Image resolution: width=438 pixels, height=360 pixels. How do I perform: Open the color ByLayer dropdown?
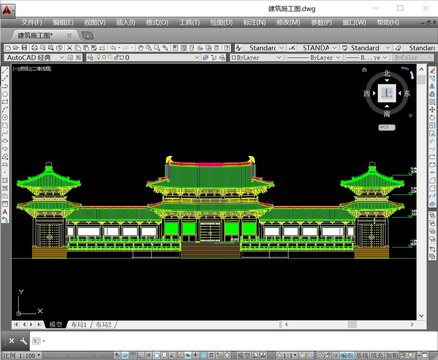point(279,57)
